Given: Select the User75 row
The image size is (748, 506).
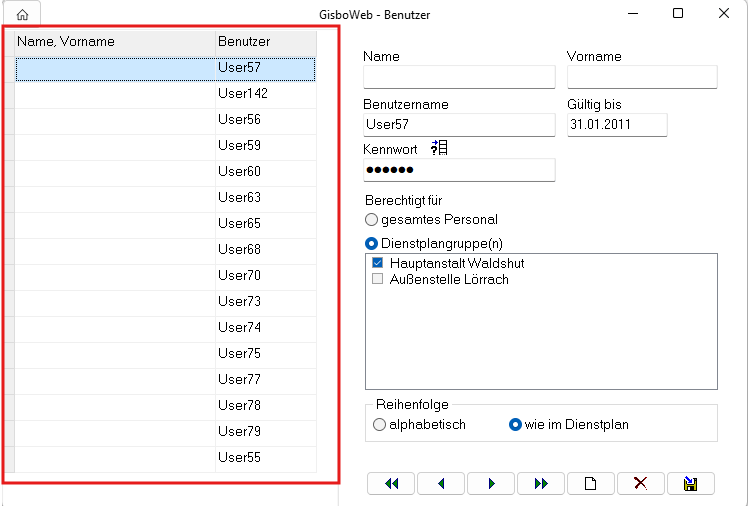Looking at the screenshot, I should (x=166, y=355).
